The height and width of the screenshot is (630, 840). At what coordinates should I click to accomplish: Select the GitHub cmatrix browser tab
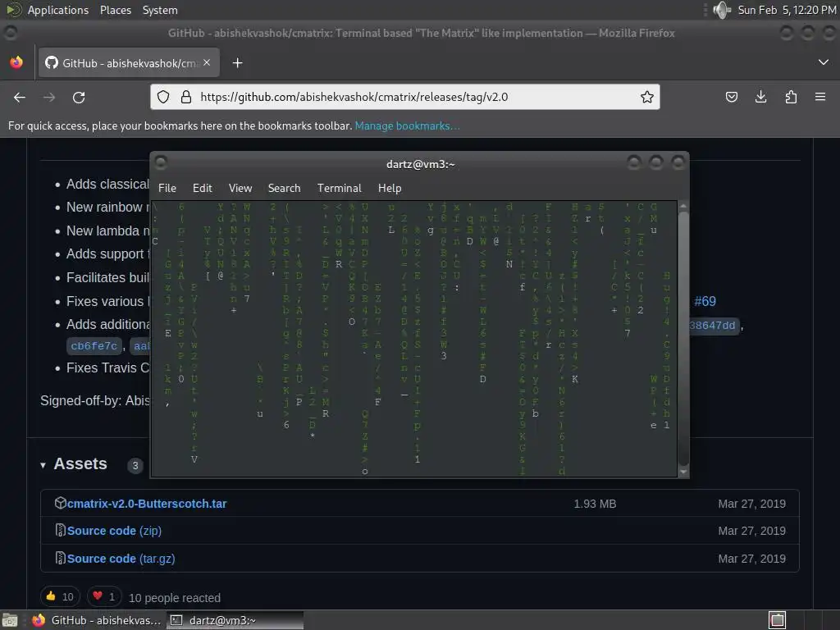[x=129, y=62]
